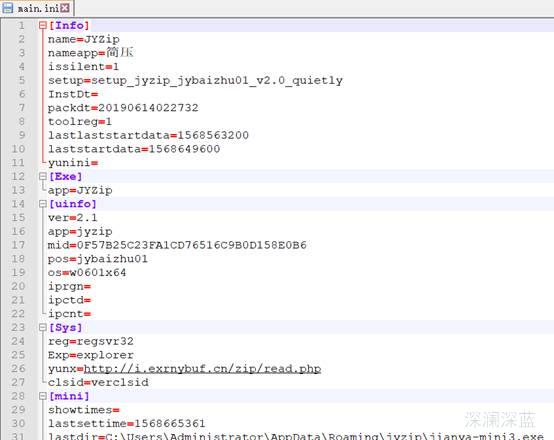
Task: Click the InstDt= line
Action: 73,94
